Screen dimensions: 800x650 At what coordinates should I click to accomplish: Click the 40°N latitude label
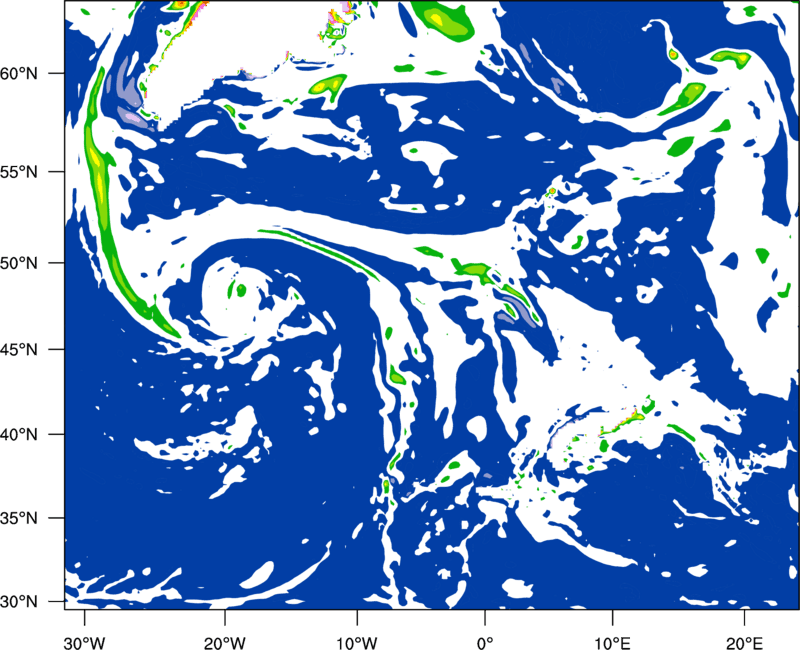point(19,435)
